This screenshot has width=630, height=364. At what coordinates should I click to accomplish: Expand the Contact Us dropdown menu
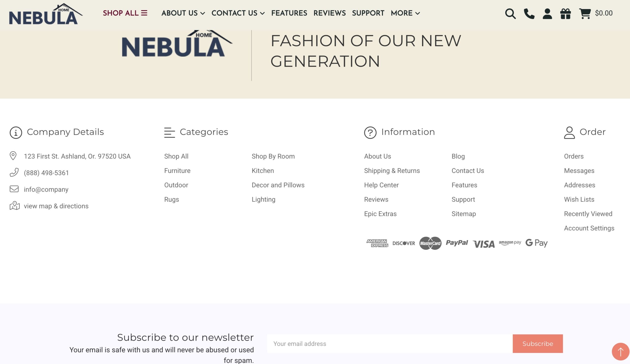click(x=238, y=13)
